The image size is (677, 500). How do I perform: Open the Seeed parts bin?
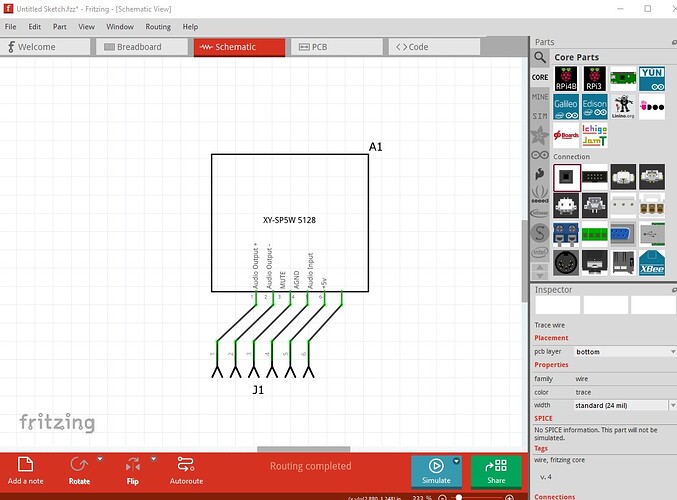point(540,194)
